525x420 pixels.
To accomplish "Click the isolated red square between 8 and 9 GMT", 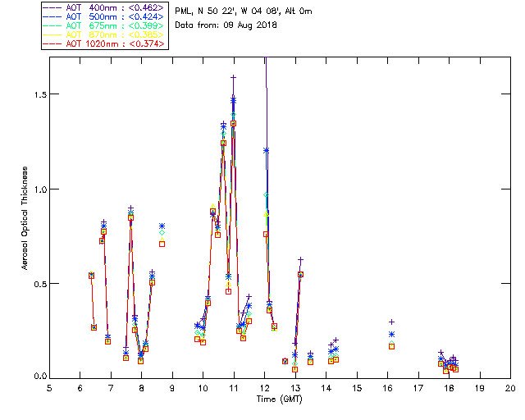I will tap(162, 244).
